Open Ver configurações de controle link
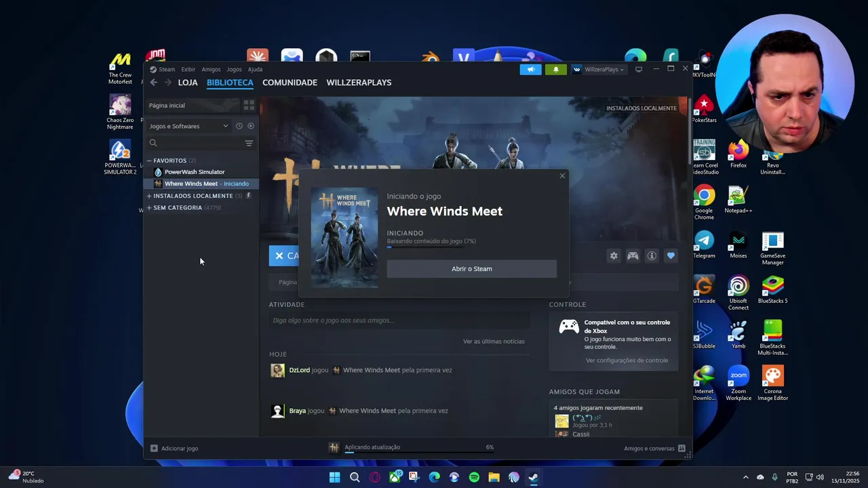 tap(627, 361)
